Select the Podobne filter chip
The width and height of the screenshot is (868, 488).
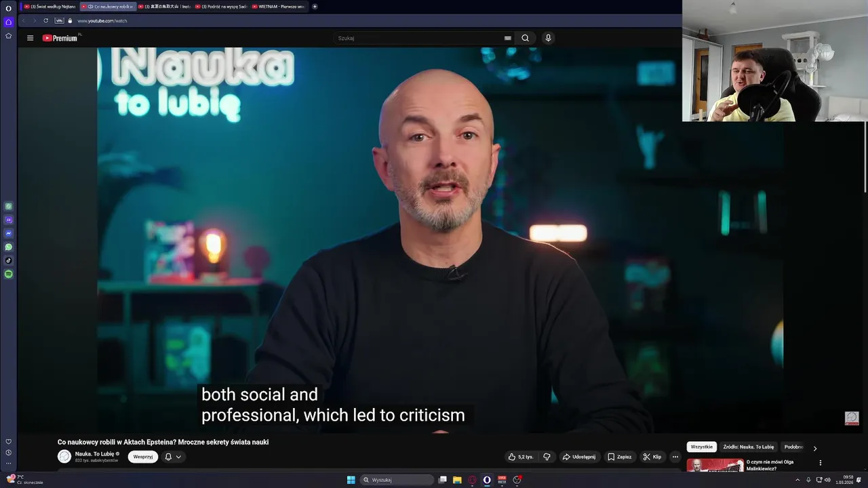[793, 447]
